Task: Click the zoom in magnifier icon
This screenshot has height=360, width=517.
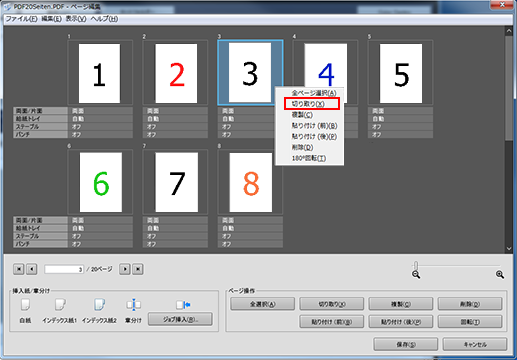Action: point(500,275)
